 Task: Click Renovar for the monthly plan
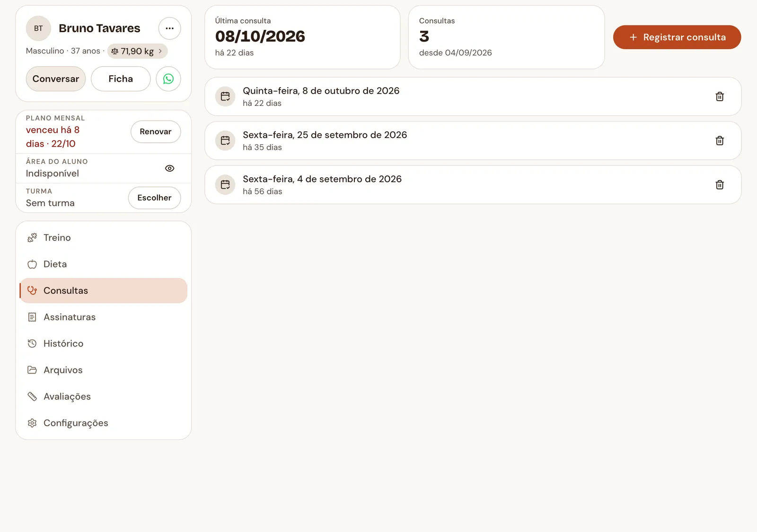pos(156,131)
